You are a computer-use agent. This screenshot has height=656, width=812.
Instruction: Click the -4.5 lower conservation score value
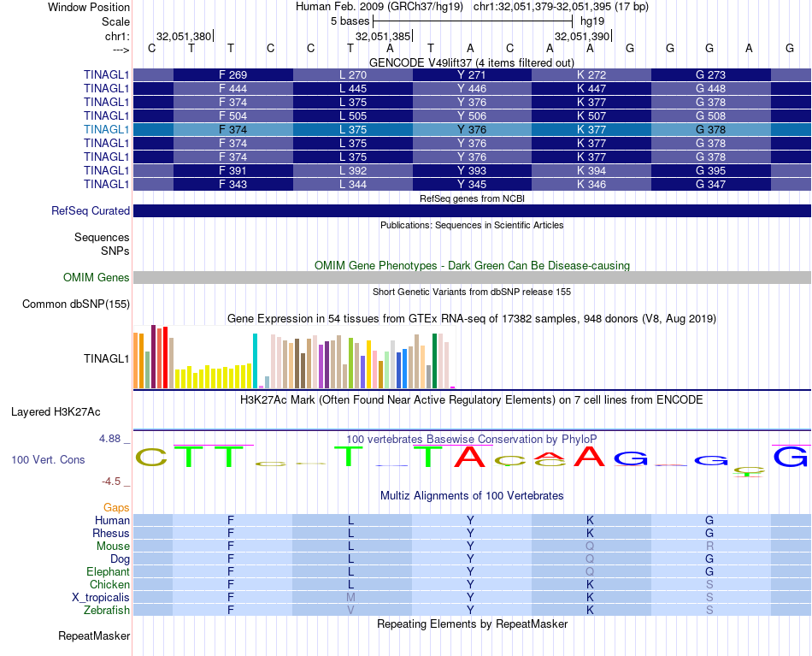coord(111,482)
